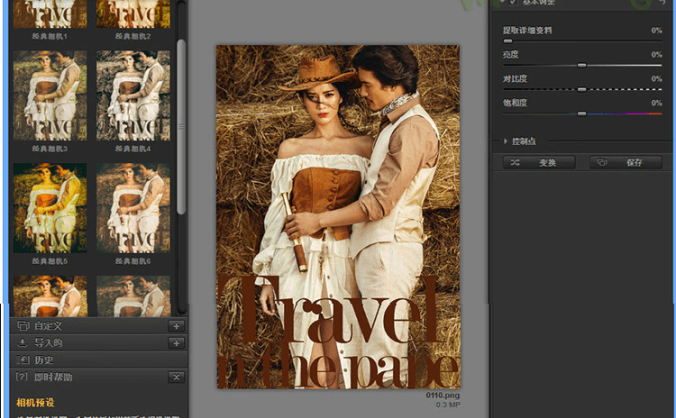This screenshot has height=418, width=676.
Task: Click the plus button beside 导入的
Action: coord(176,343)
